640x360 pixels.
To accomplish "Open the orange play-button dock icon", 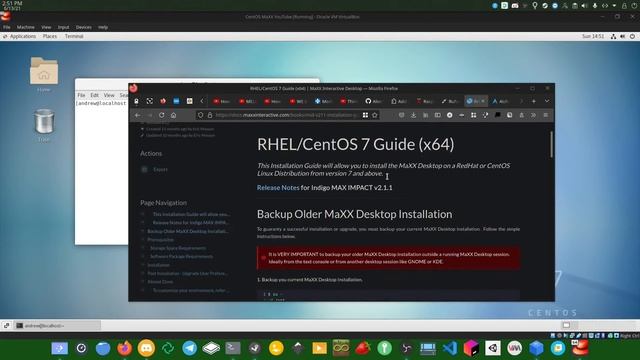I will 319,348.
